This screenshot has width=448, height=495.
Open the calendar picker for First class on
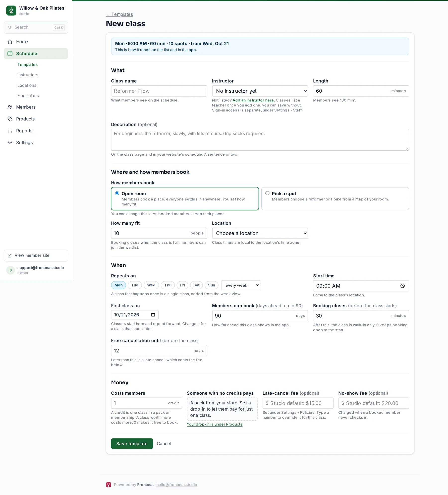[153, 315]
